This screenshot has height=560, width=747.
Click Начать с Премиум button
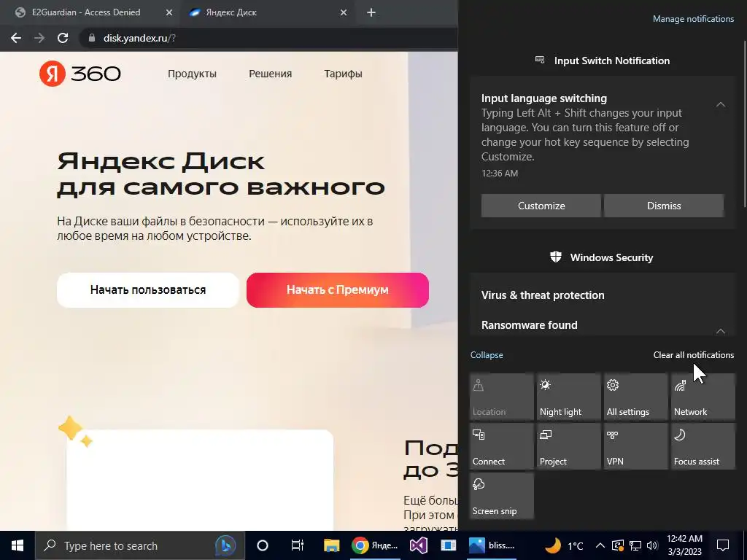tap(337, 290)
